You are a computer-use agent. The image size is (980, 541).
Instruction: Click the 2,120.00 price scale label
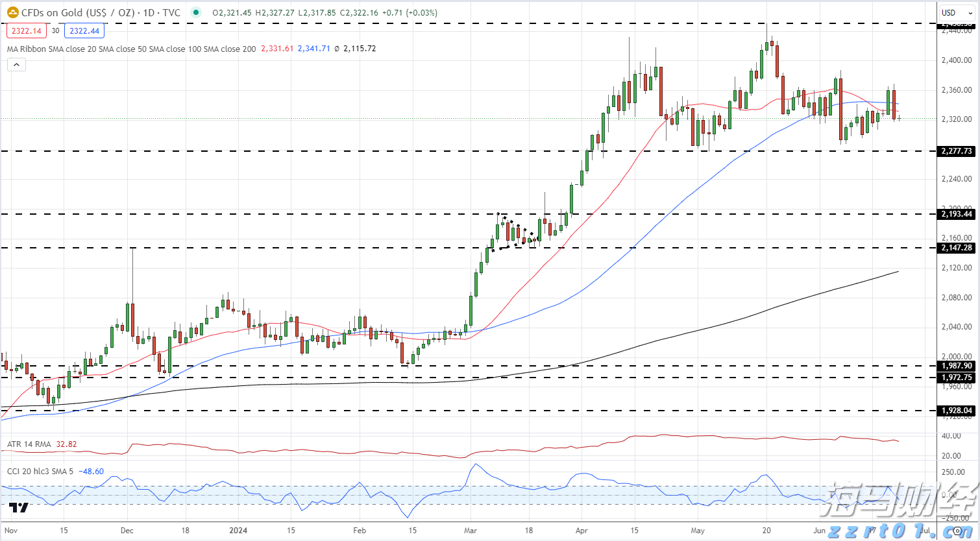[x=957, y=268]
